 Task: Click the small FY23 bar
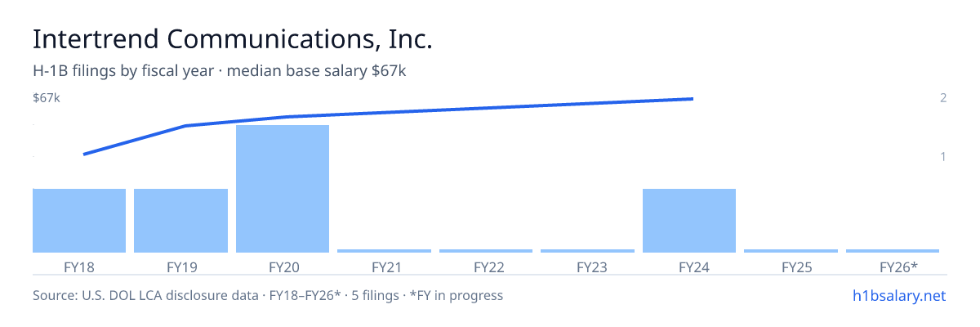tap(587, 251)
